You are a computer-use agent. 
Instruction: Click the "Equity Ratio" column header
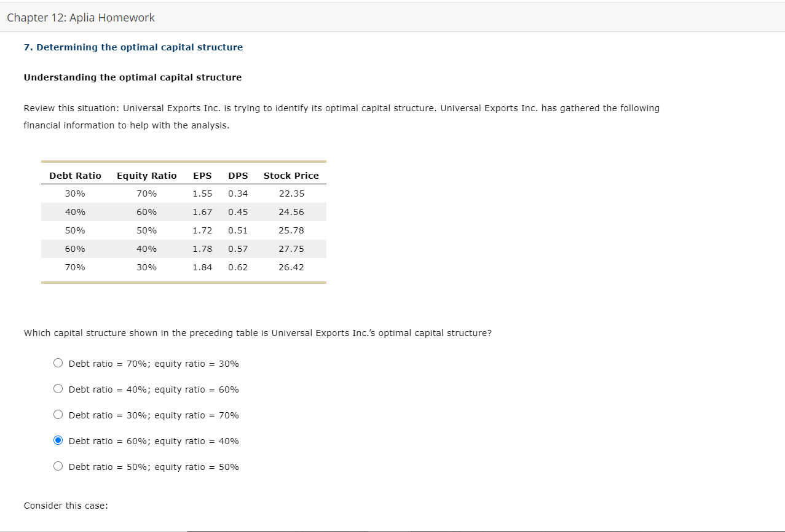(147, 175)
